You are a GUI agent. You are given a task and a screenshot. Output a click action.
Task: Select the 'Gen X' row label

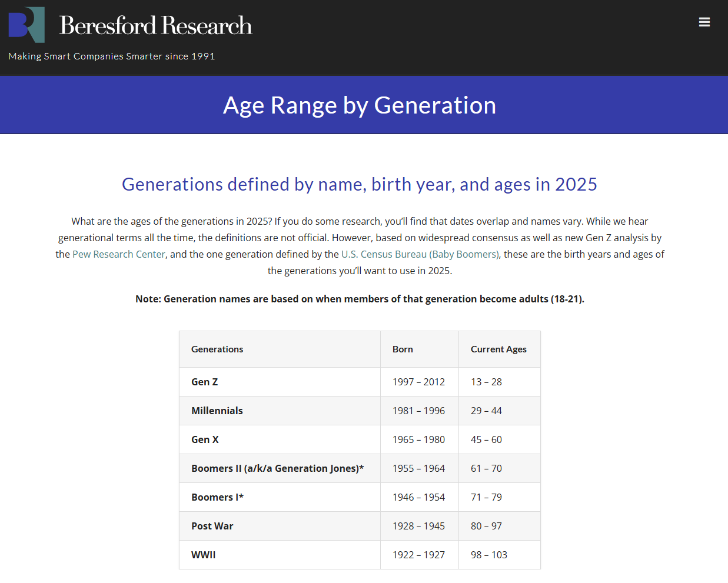click(205, 439)
